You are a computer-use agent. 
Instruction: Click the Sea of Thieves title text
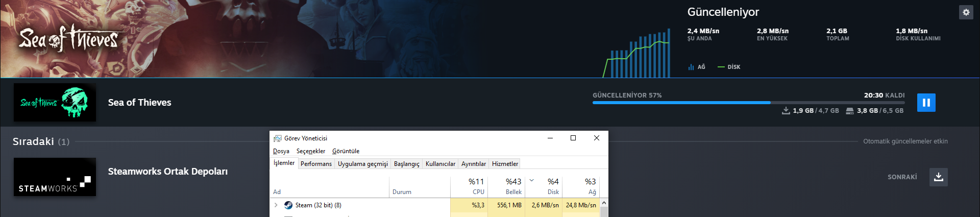click(x=139, y=103)
